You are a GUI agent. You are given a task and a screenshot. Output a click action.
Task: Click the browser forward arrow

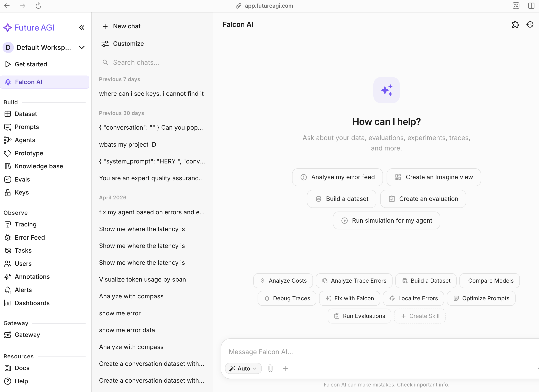pos(23,6)
